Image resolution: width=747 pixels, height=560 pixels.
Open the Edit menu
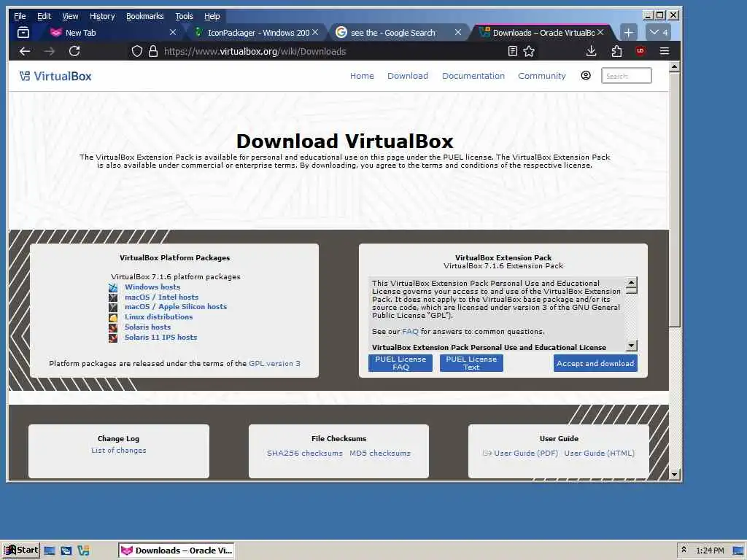44,16
